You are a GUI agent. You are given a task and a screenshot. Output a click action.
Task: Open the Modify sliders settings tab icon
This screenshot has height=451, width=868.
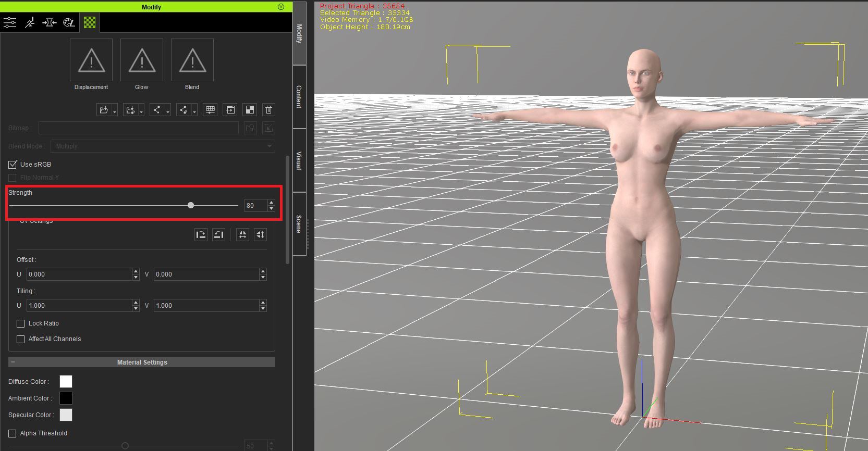[x=10, y=22]
